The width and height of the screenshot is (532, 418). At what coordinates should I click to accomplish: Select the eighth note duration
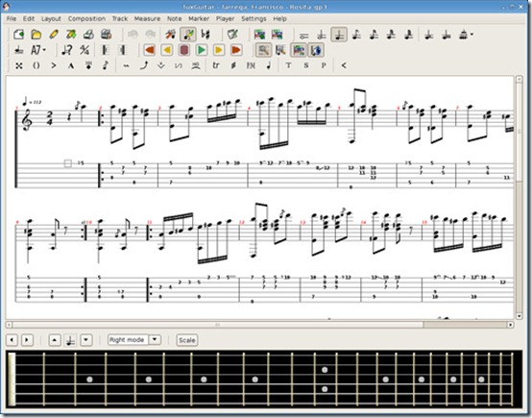coord(356,35)
